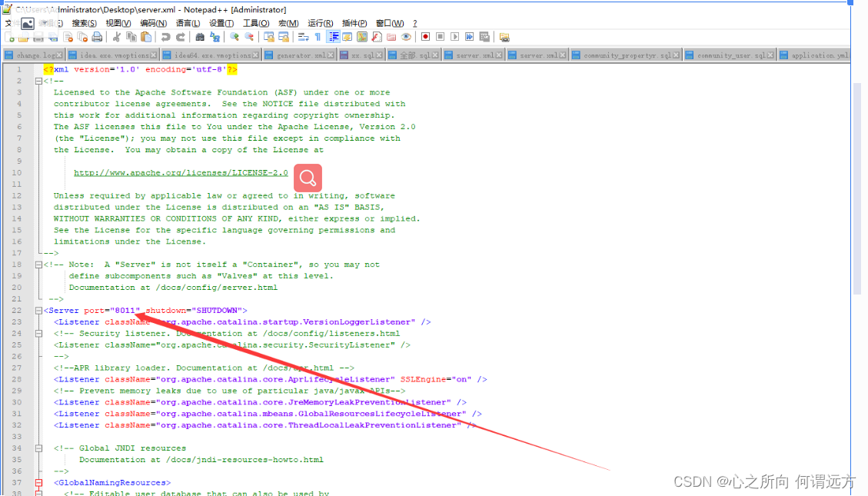
Task: Toggle synchronized horizontal scrolling icon
Action: (284, 37)
